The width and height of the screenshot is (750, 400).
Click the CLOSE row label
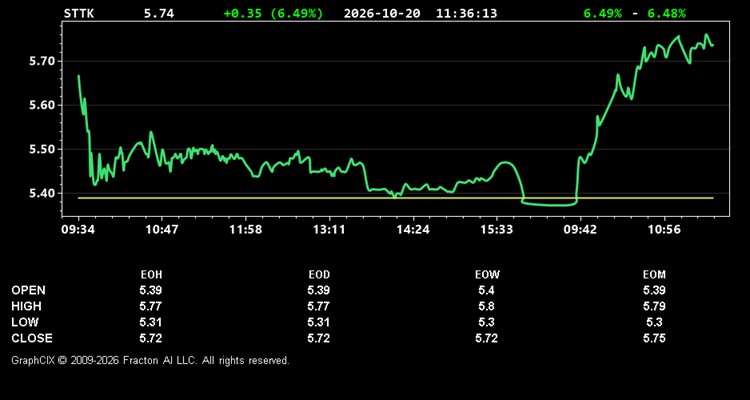pyautogui.click(x=32, y=338)
